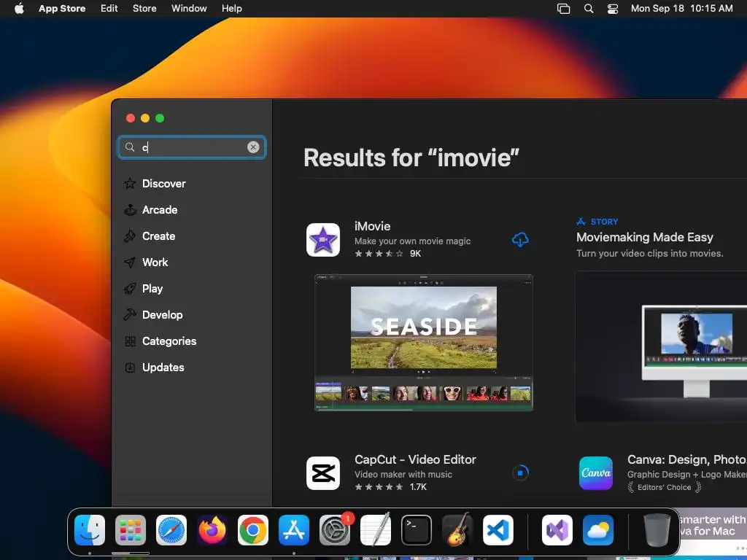Click the App Store search input field
This screenshot has height=560, width=747.
192,147
